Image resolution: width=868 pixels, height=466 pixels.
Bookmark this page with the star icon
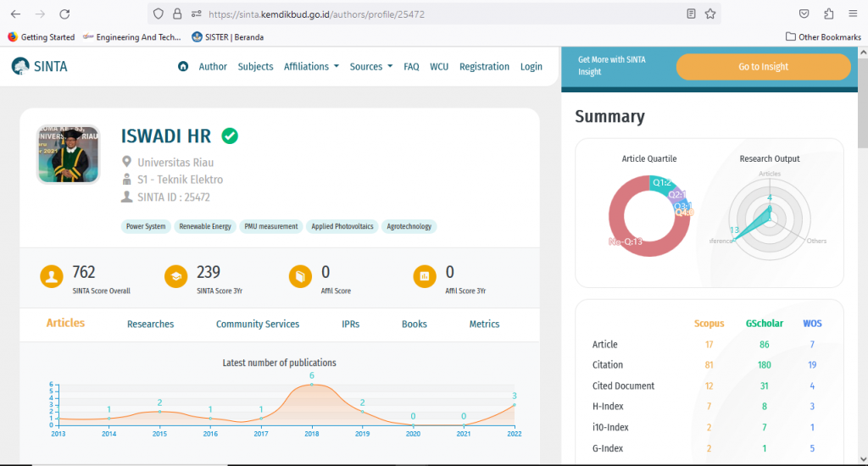pyautogui.click(x=710, y=14)
